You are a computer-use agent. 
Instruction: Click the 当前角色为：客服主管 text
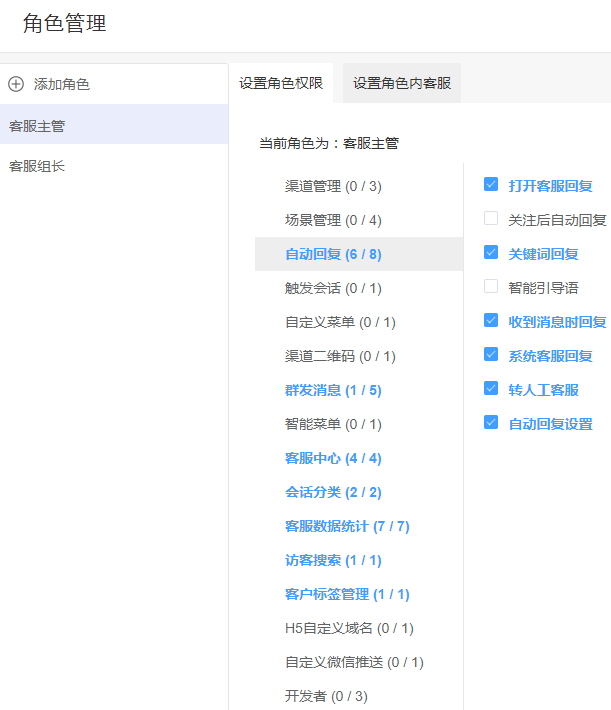pos(329,144)
